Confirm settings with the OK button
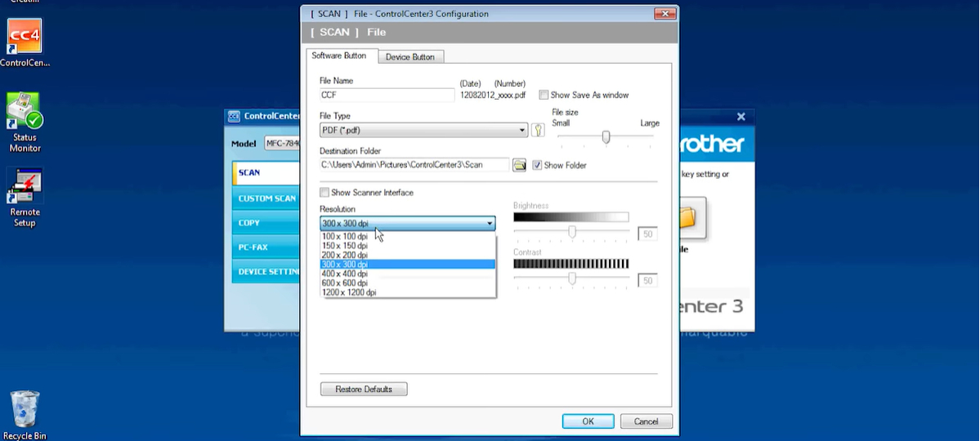The width and height of the screenshot is (980, 441). [x=588, y=421]
